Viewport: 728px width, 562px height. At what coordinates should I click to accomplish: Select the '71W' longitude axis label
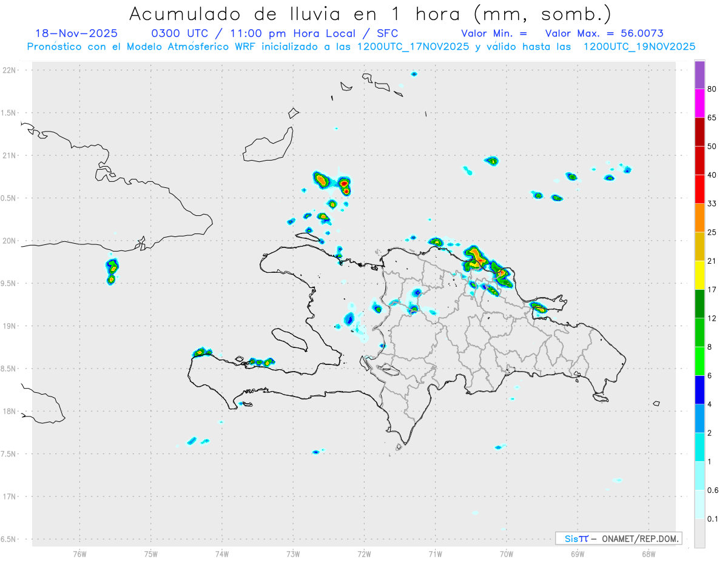tap(435, 553)
